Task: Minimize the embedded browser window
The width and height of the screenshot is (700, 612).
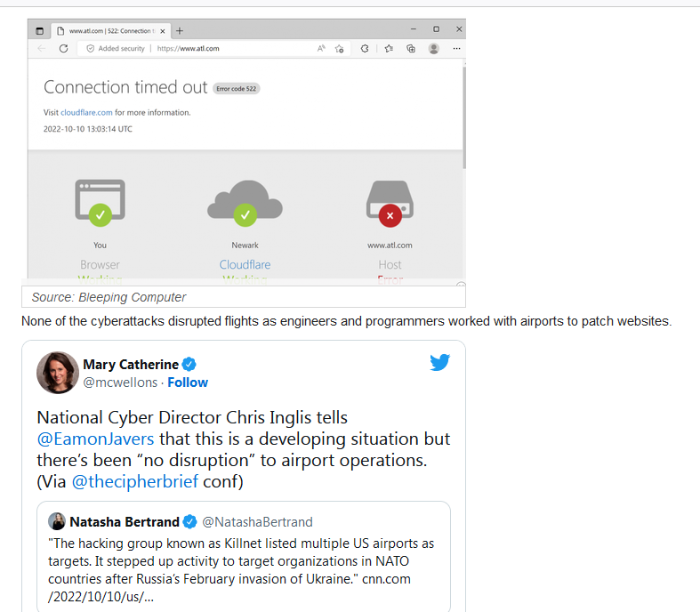Action: pos(414,29)
